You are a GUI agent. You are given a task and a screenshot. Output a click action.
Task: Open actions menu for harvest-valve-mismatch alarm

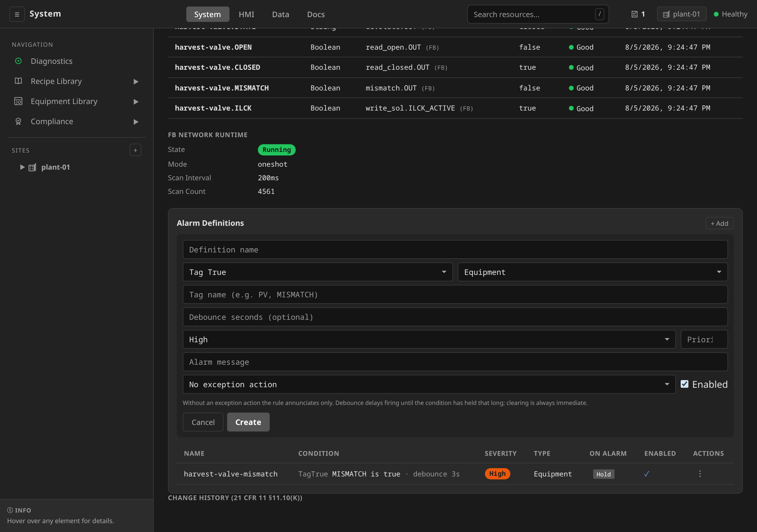(700, 474)
